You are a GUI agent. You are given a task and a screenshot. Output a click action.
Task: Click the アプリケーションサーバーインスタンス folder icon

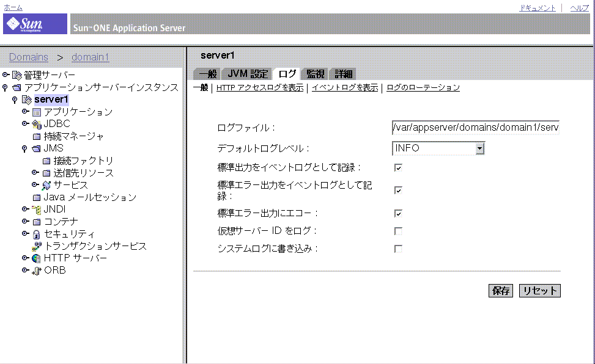[17, 87]
